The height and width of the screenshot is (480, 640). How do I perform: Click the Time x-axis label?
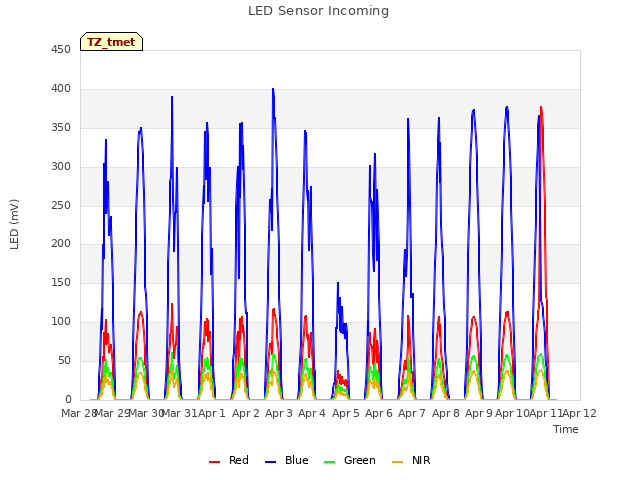(x=566, y=429)
